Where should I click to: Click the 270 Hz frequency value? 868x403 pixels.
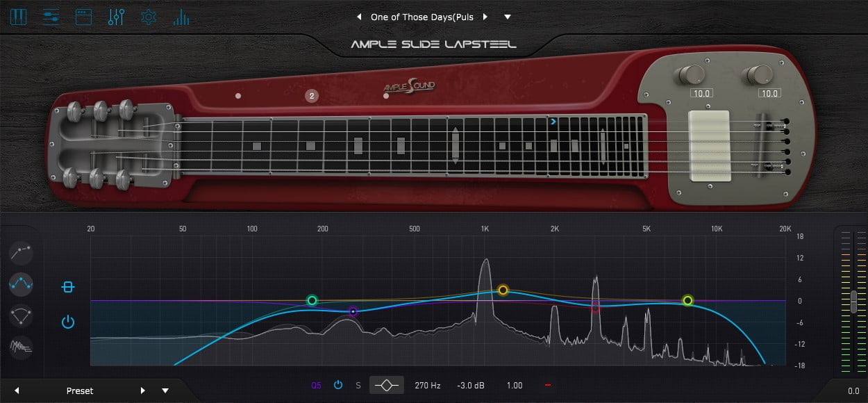428,385
